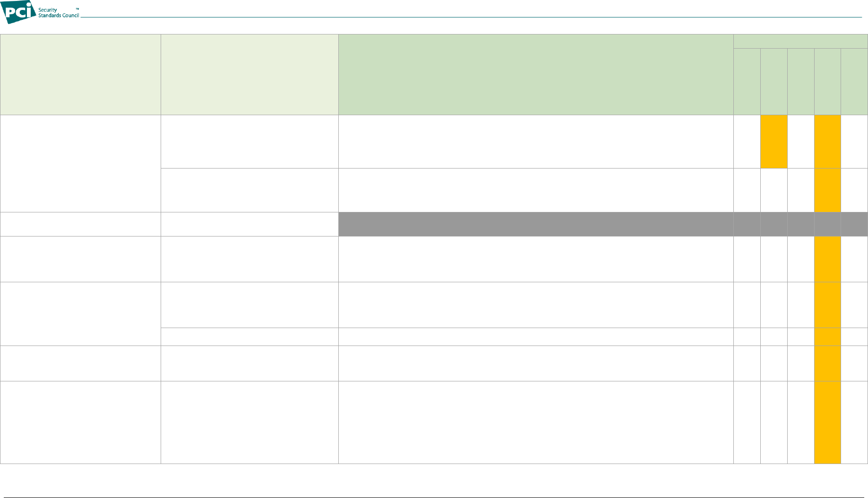Select the light green header cell beside the dark green one
This screenshot has width=868, height=498.
[x=249, y=75]
